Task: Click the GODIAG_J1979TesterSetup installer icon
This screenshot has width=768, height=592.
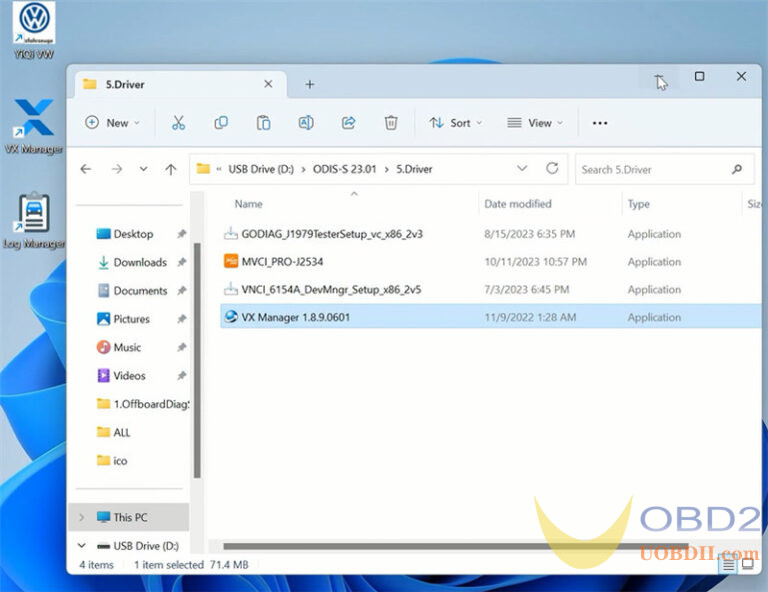Action: [x=231, y=234]
